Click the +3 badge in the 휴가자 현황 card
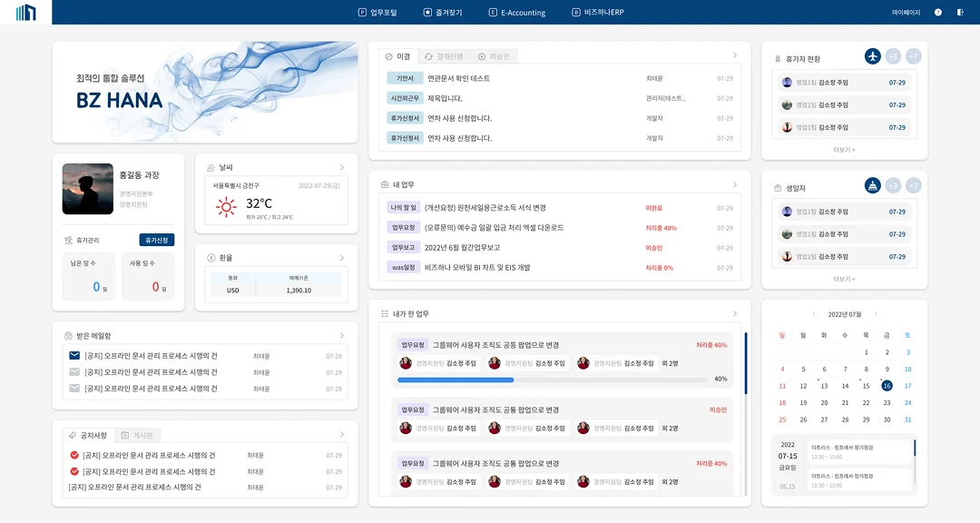 pos(893,56)
